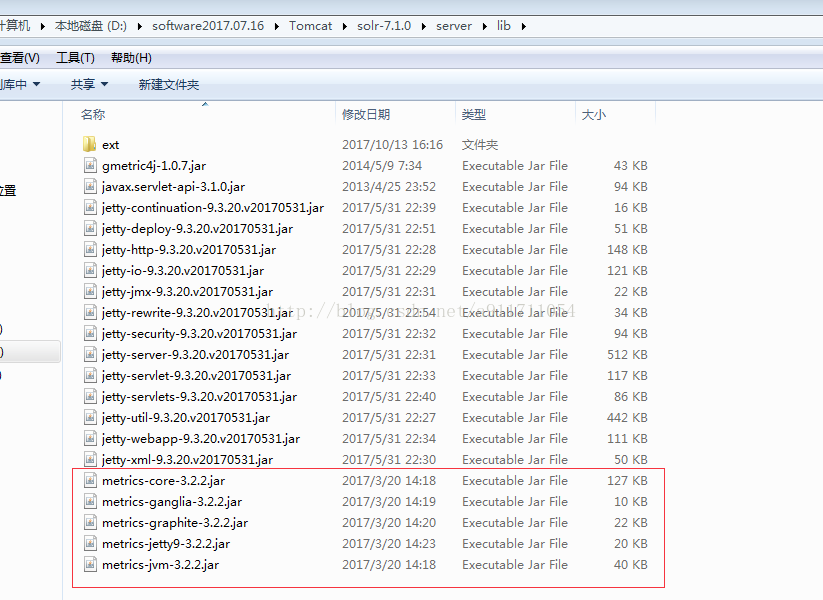Viewport: 823px width, 600px height.
Task: Click the jetty-server jar file icon
Action: 90,354
